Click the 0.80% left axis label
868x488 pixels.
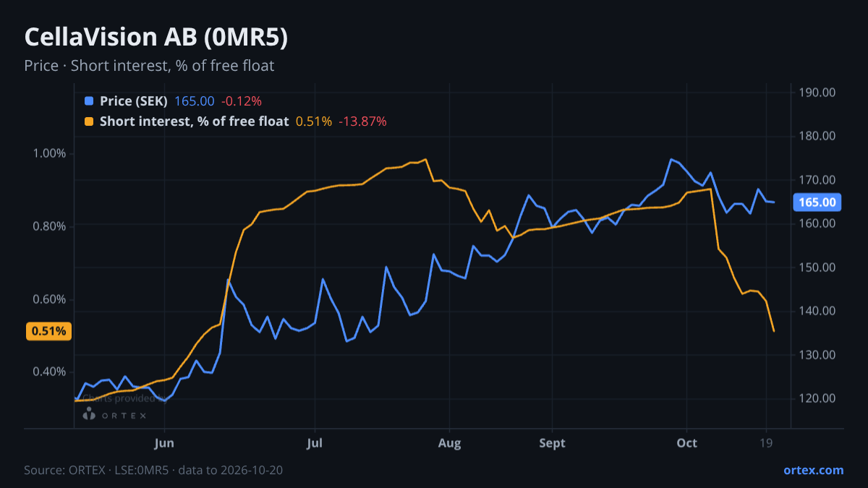click(x=49, y=226)
